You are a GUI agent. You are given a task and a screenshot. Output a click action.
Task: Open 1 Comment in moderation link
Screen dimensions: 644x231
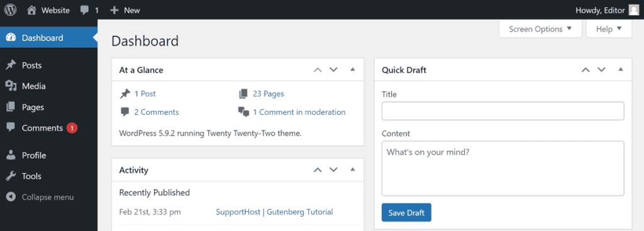299,112
